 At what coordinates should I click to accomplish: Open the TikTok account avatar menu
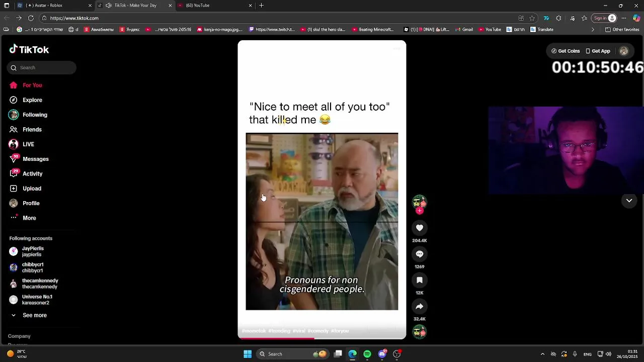click(624, 51)
